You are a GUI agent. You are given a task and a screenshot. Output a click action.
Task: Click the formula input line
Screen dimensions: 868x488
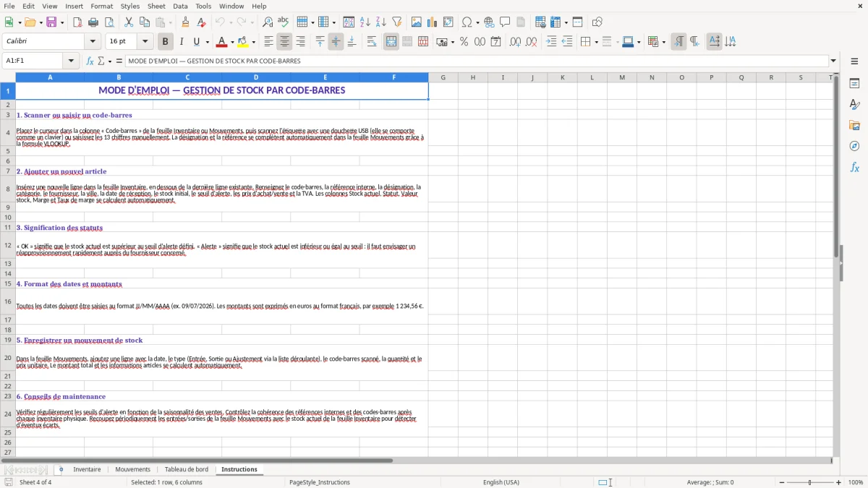coord(477,61)
